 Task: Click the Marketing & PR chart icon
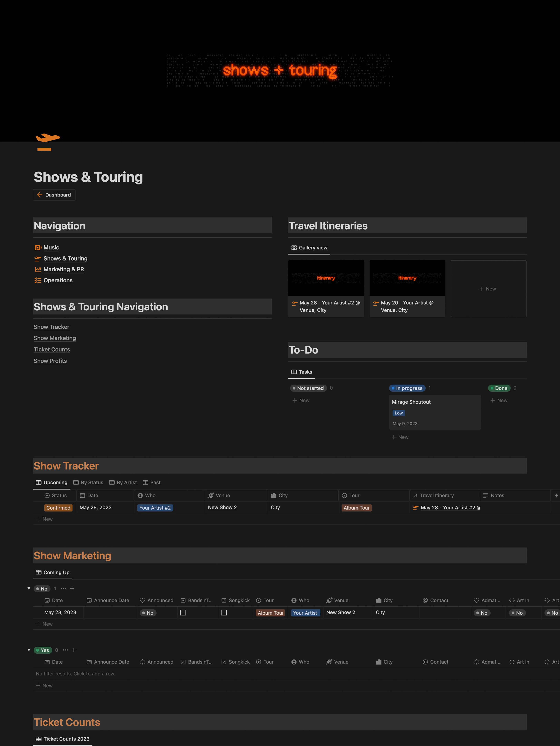click(x=38, y=269)
